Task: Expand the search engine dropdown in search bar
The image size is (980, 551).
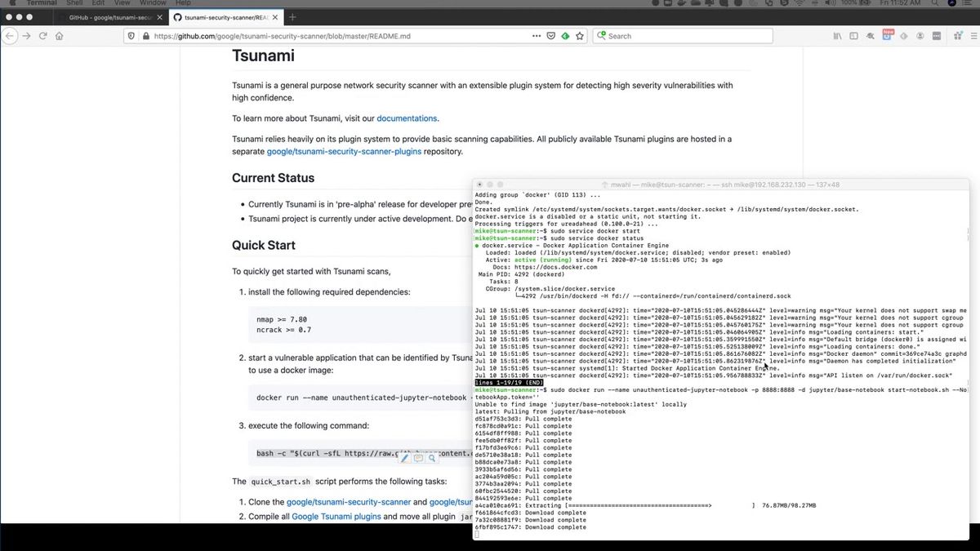Action: point(600,36)
